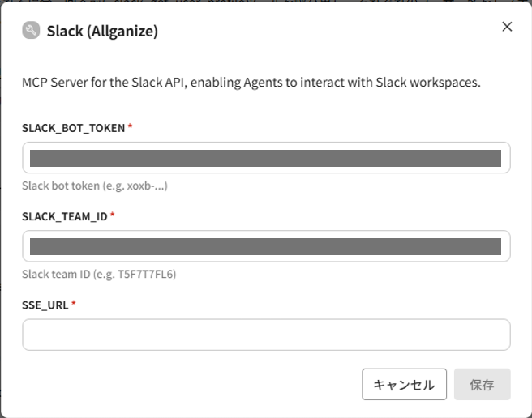Click the Slack (Allganize) title text
532x418 pixels.
(102, 32)
